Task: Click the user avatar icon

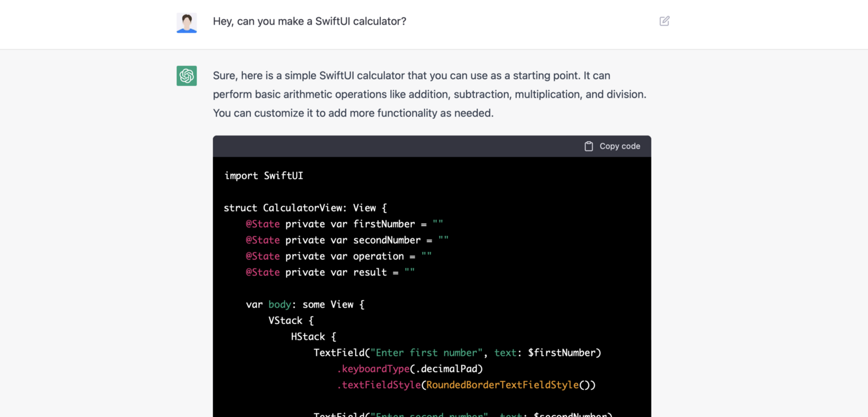Action: [x=187, y=23]
